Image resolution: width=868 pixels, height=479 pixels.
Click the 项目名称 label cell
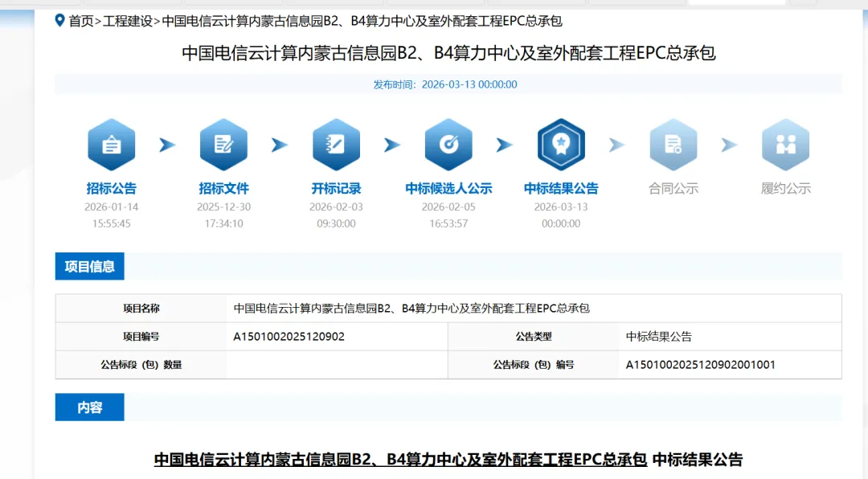pos(141,309)
